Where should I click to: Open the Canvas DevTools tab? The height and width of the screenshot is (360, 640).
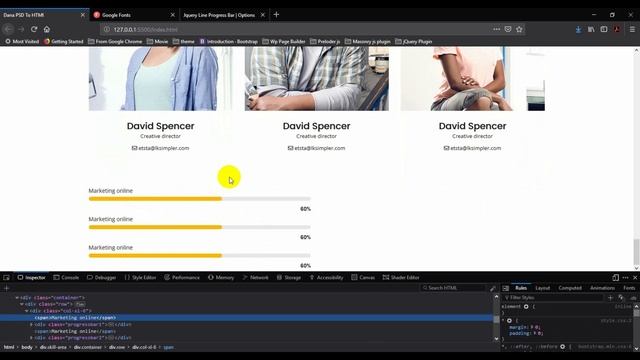click(x=363, y=278)
